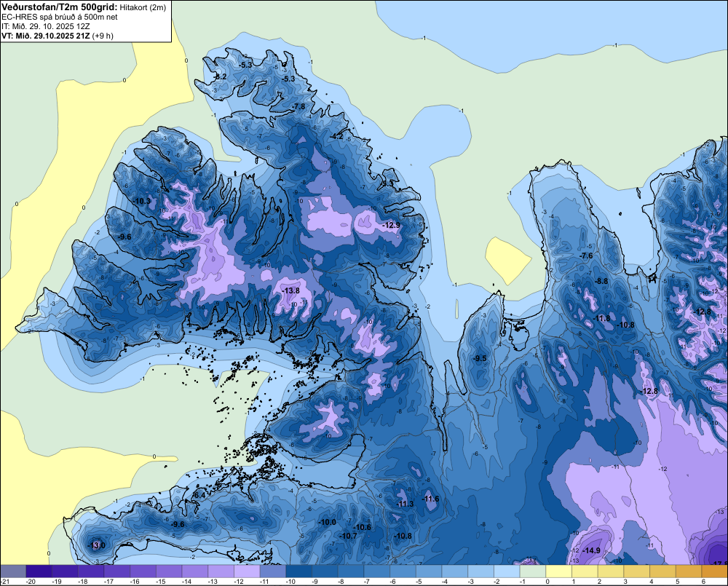Select the legend swatch labeled 3
Screen dimensions: 728x586
point(637,571)
